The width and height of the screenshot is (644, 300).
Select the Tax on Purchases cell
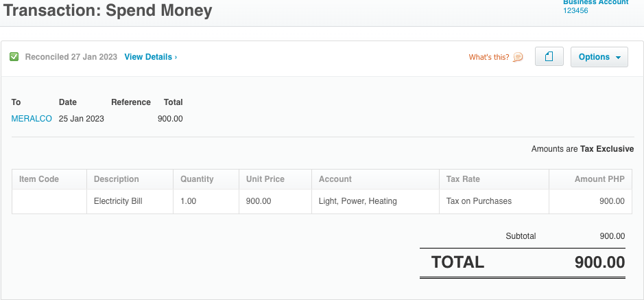click(479, 201)
